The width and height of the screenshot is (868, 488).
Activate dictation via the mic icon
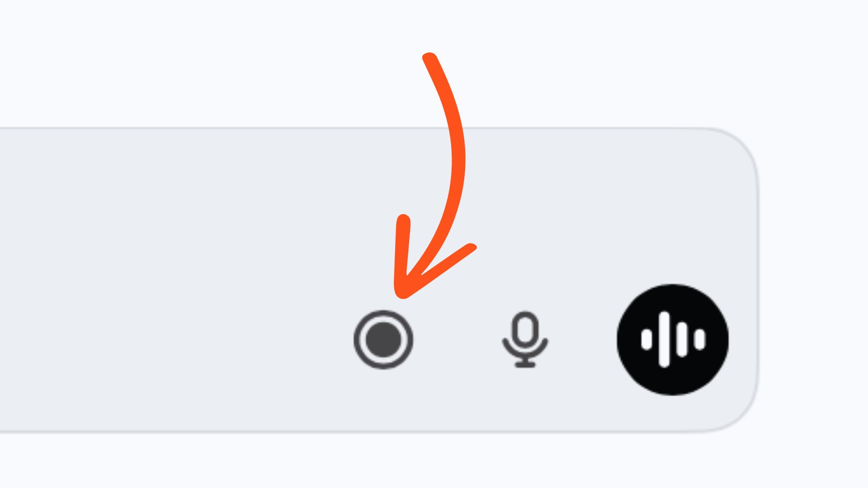pyautogui.click(x=525, y=340)
